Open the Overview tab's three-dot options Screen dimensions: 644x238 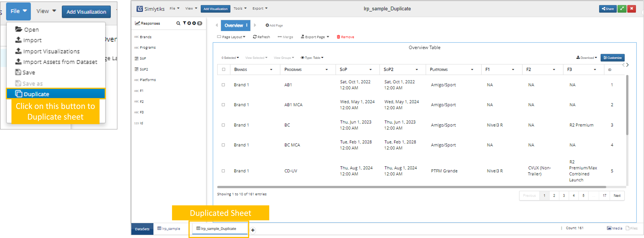(x=247, y=25)
